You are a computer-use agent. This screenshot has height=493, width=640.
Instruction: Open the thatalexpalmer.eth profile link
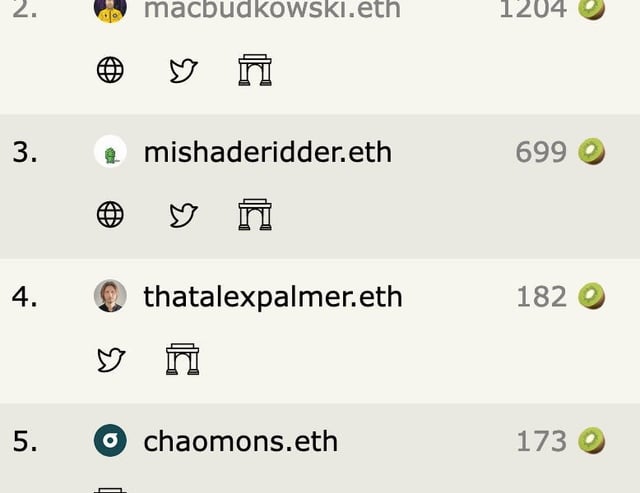tap(273, 297)
